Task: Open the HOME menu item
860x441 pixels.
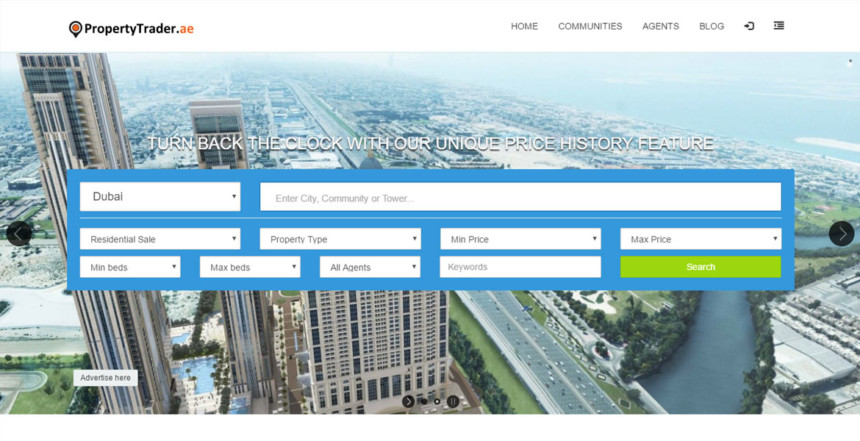Action: coord(524,26)
